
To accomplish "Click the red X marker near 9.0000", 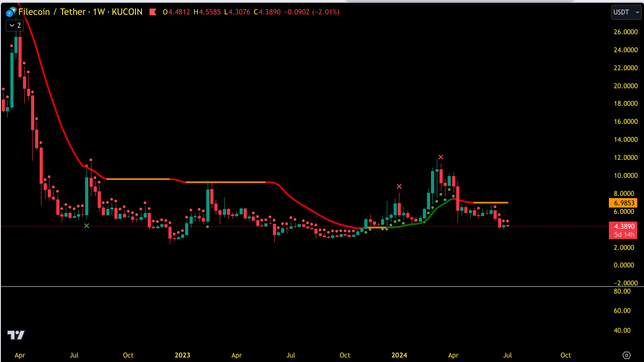I will click(x=399, y=186).
